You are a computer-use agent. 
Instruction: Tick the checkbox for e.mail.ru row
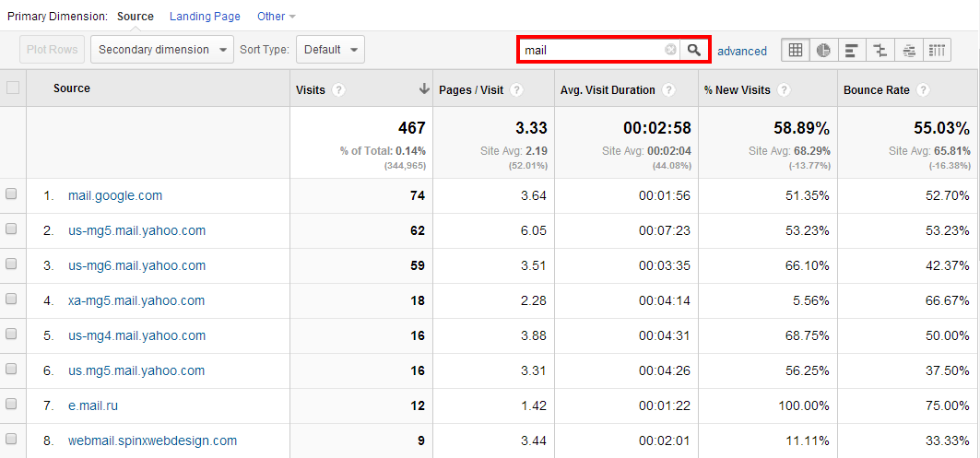tap(11, 405)
